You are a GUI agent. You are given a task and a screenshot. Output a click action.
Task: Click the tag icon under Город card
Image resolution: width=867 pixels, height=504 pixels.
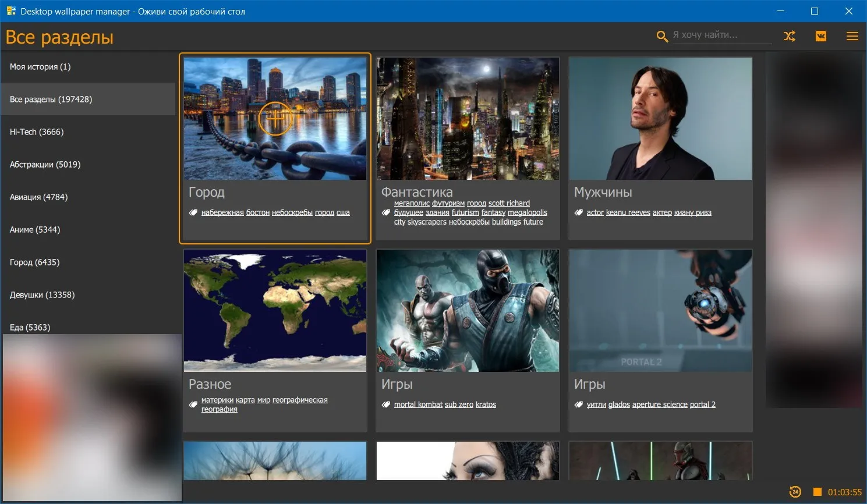(193, 212)
